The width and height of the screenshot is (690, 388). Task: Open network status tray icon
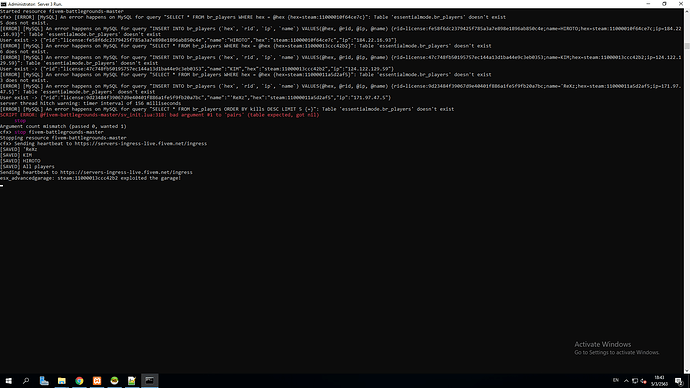click(x=635, y=381)
